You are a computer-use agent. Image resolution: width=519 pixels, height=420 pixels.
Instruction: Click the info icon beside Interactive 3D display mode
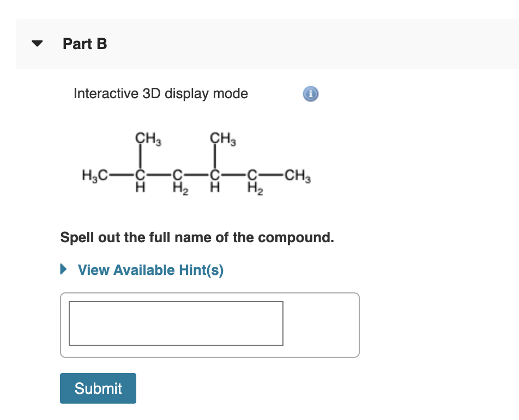[310, 93]
